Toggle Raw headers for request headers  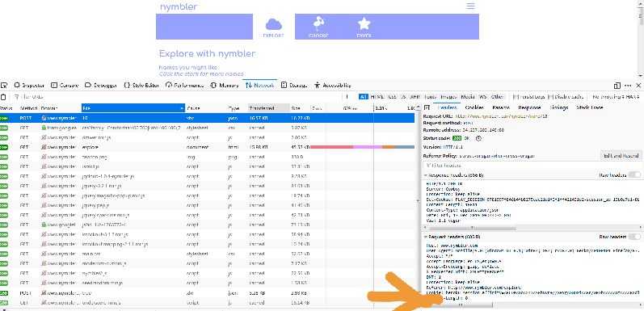[634, 237]
